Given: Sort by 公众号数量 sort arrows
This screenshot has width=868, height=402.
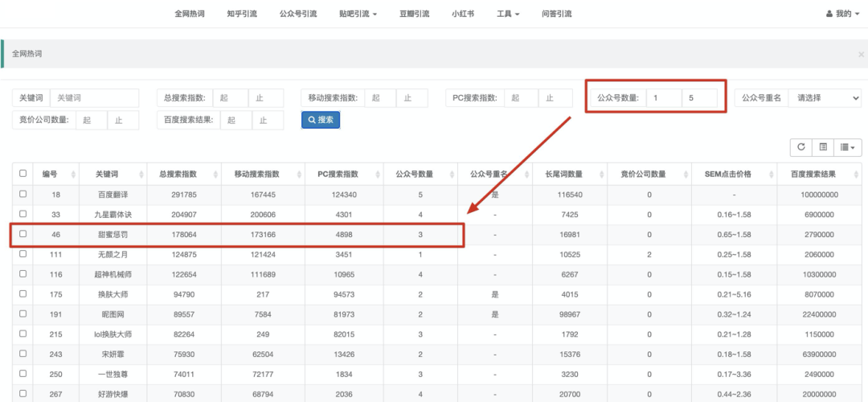Looking at the screenshot, I should 451,174.
